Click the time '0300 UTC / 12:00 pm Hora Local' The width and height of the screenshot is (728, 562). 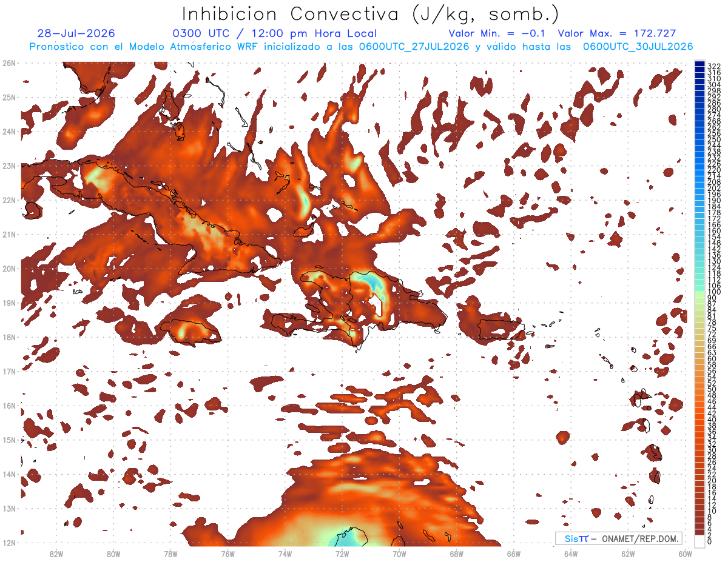click(x=275, y=34)
